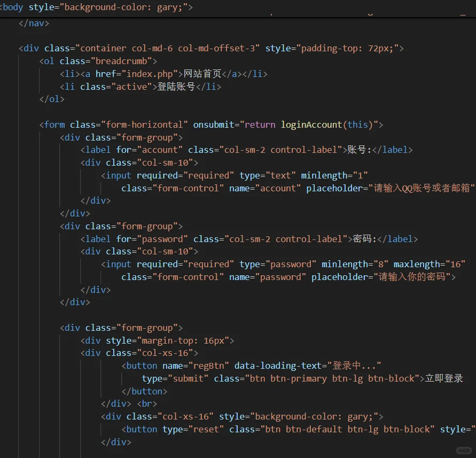Click the 密码 label text

tap(362, 238)
